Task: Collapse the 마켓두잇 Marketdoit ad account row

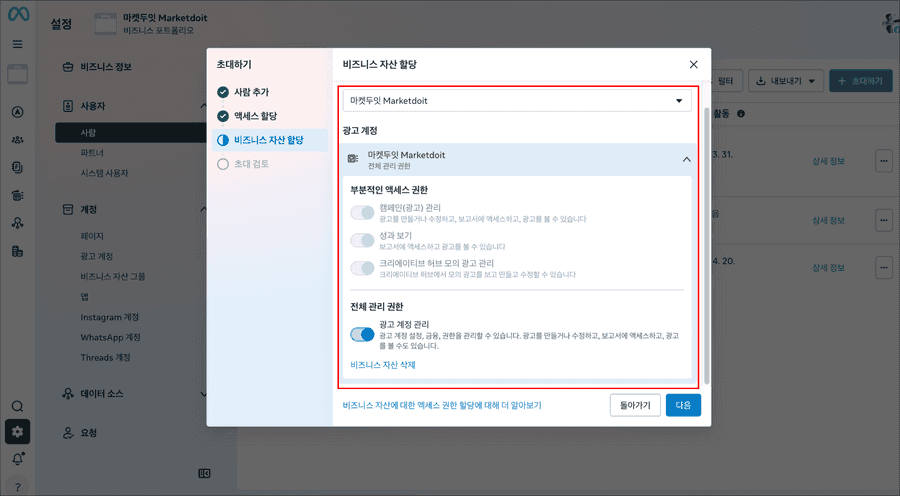Action: 686,160
